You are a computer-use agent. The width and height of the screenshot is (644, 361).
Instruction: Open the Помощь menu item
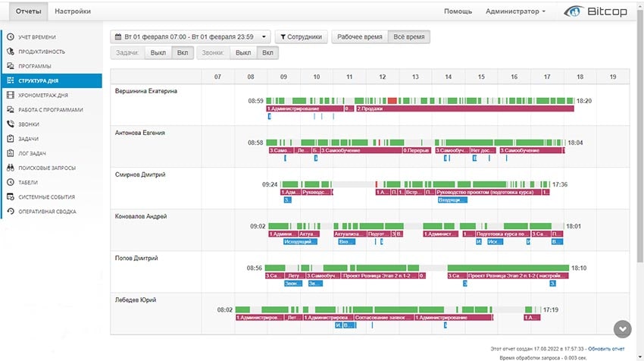pos(458,11)
